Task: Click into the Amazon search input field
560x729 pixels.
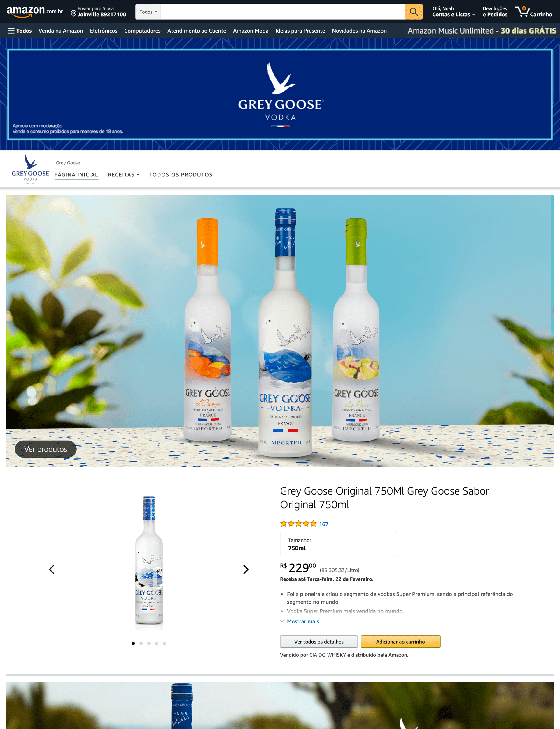Action: pyautogui.click(x=283, y=12)
